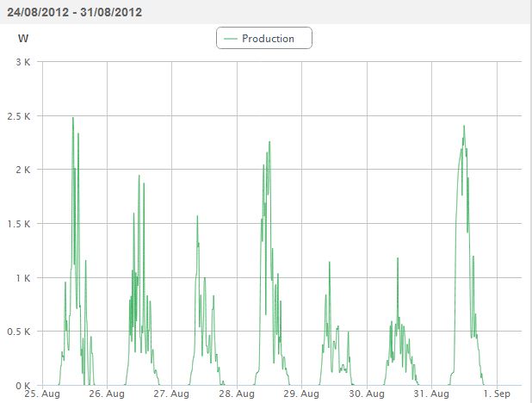Image resolution: width=532 pixels, height=403 pixels.
Task: Click the 28. Aug date label
Action: click(237, 394)
